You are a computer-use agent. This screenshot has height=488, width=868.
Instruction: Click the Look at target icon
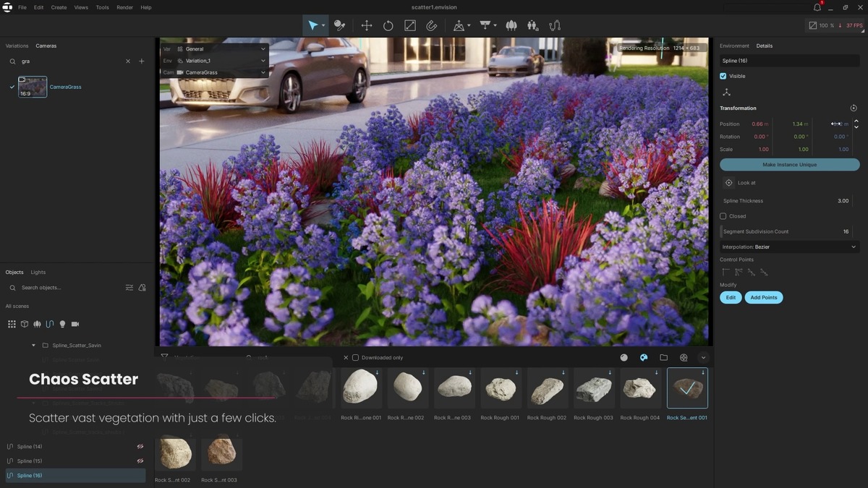tap(728, 183)
